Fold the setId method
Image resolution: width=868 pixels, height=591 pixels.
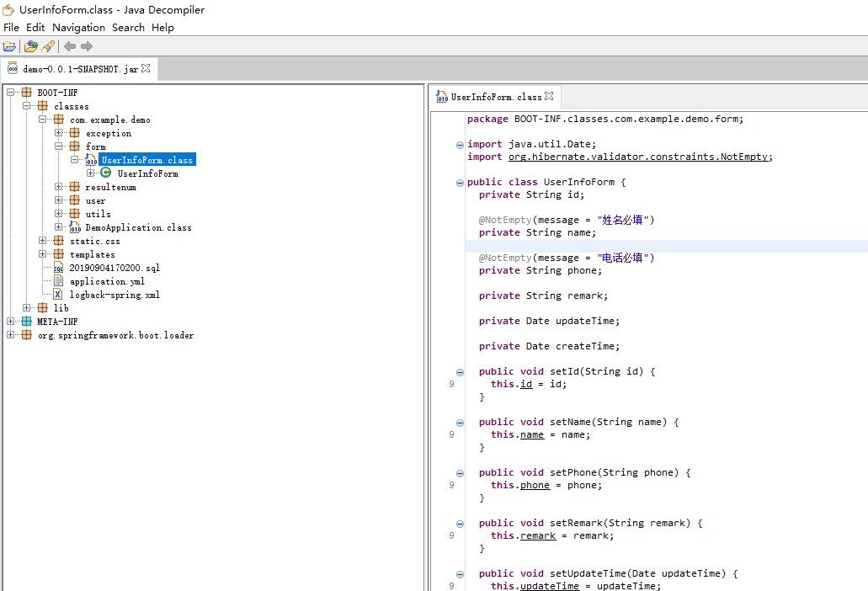[x=460, y=372]
